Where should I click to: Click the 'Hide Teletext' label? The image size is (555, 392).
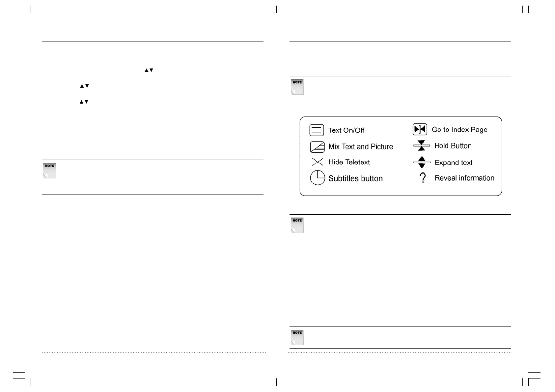[349, 162]
